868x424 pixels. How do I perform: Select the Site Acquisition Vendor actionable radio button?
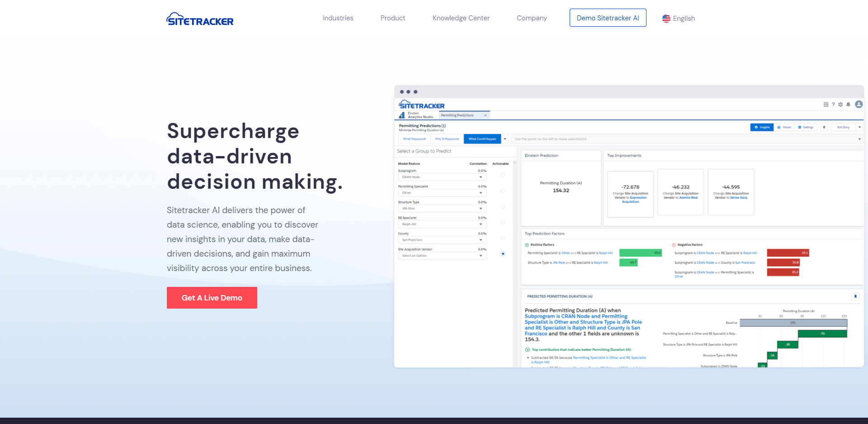(503, 254)
